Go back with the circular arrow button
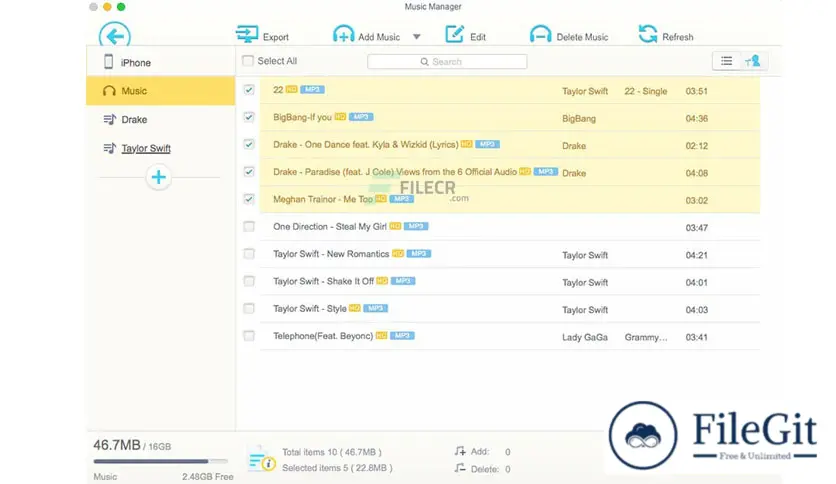The width and height of the screenshot is (836, 484). tap(115, 36)
